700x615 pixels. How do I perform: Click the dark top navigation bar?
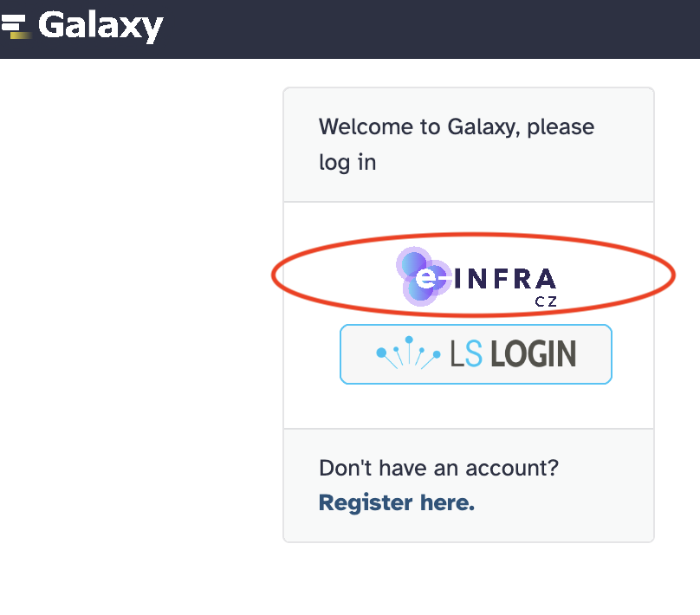click(x=433, y=29)
